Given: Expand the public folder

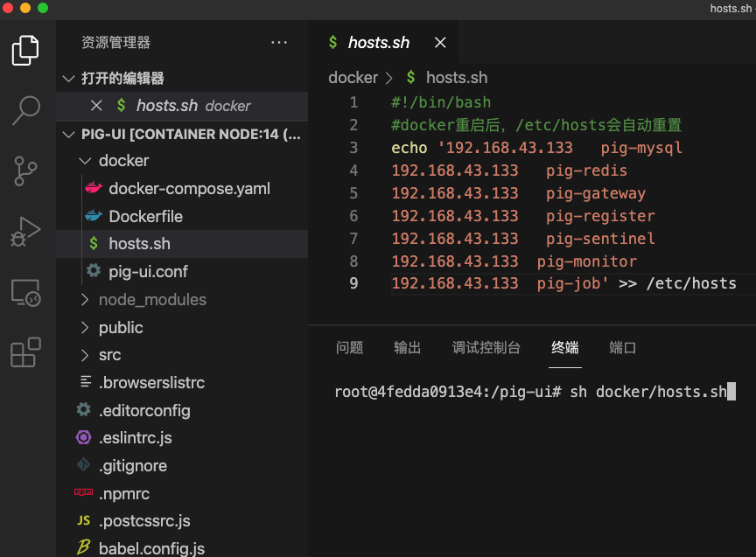Looking at the screenshot, I should [x=85, y=328].
